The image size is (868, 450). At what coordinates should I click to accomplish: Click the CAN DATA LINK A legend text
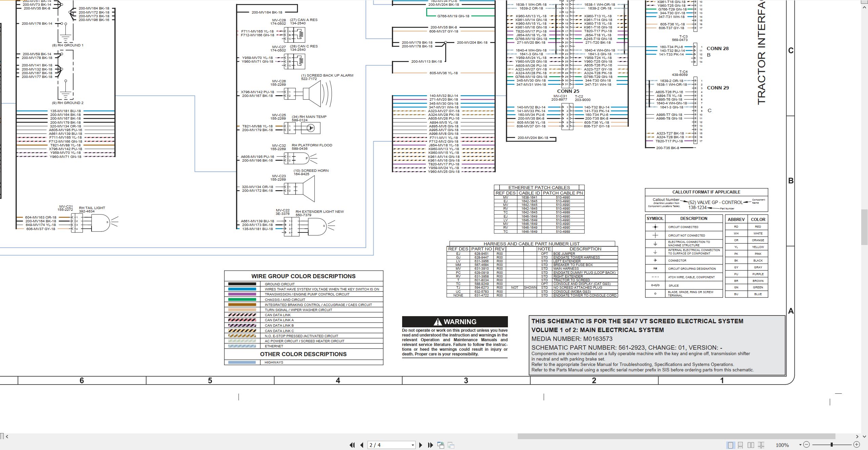point(279,320)
